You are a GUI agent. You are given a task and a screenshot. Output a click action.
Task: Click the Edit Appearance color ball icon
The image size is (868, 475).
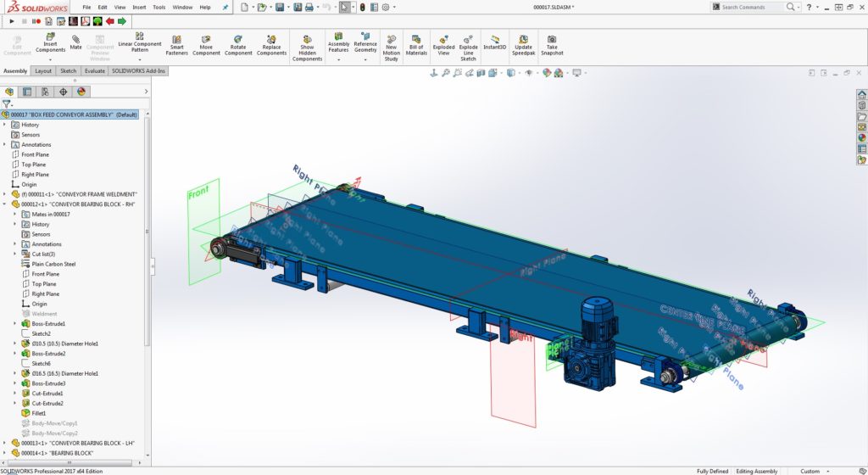pyautogui.click(x=547, y=73)
